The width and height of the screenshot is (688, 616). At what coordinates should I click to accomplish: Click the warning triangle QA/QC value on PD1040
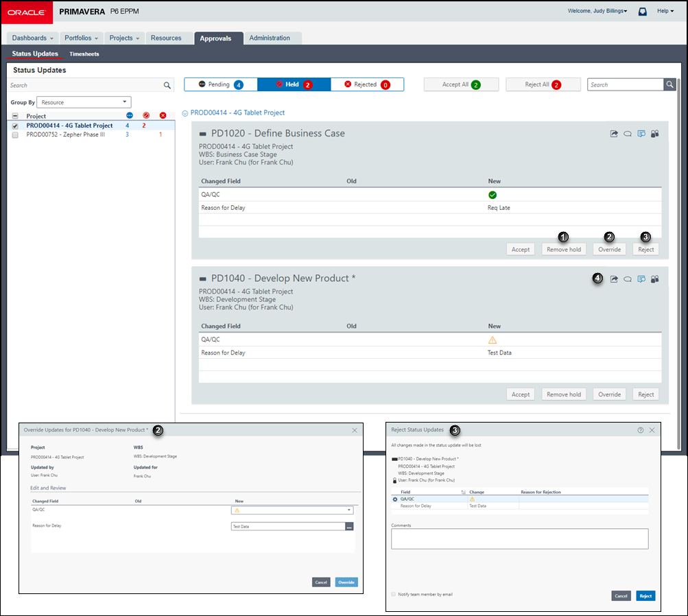click(493, 340)
